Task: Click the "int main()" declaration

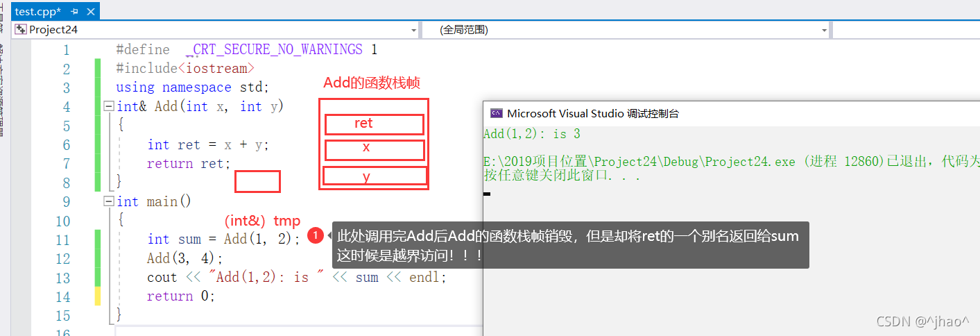Action: coord(154,201)
